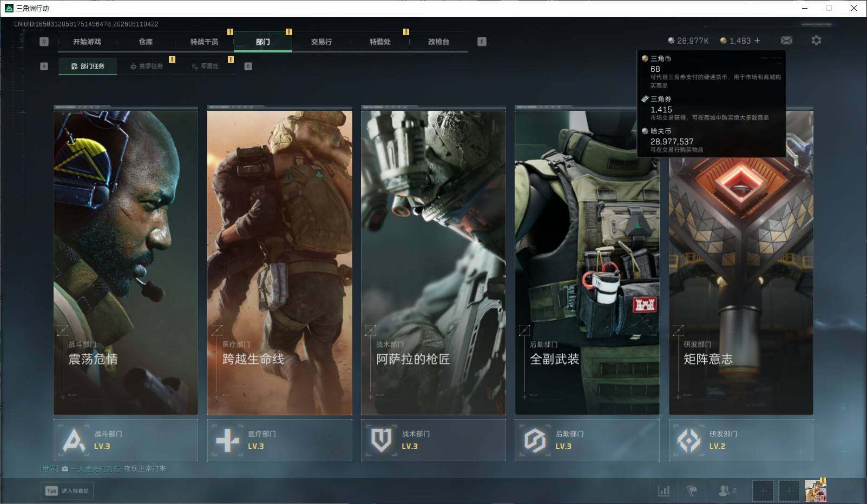Click the A key sub-tab hint
867x504 pixels.
(x=44, y=66)
